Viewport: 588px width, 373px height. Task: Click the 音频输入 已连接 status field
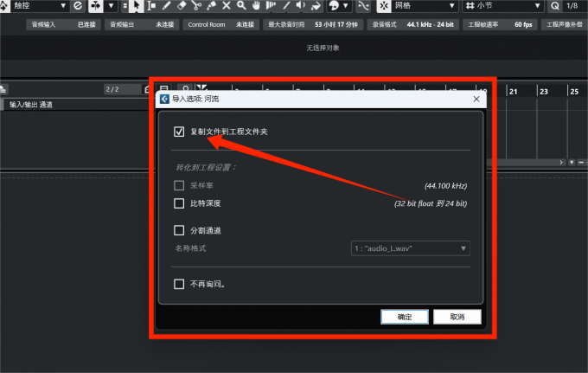click(x=63, y=24)
